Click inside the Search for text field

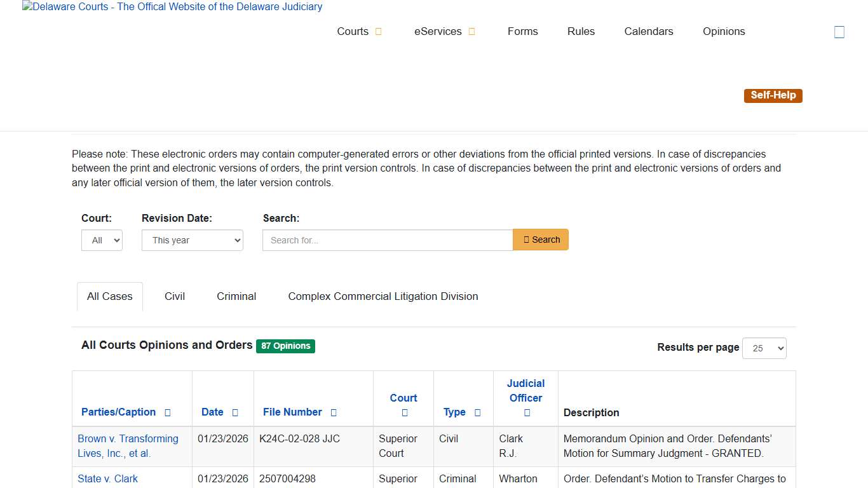[x=388, y=240]
